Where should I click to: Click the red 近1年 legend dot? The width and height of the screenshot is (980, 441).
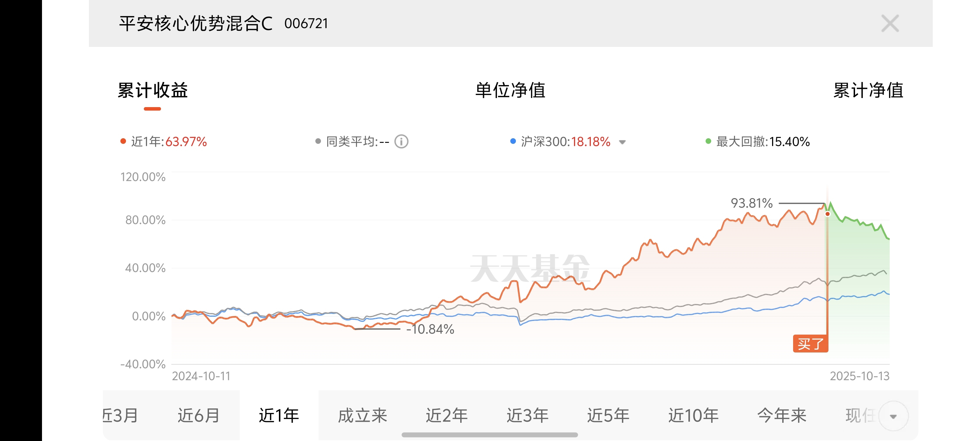tap(123, 141)
